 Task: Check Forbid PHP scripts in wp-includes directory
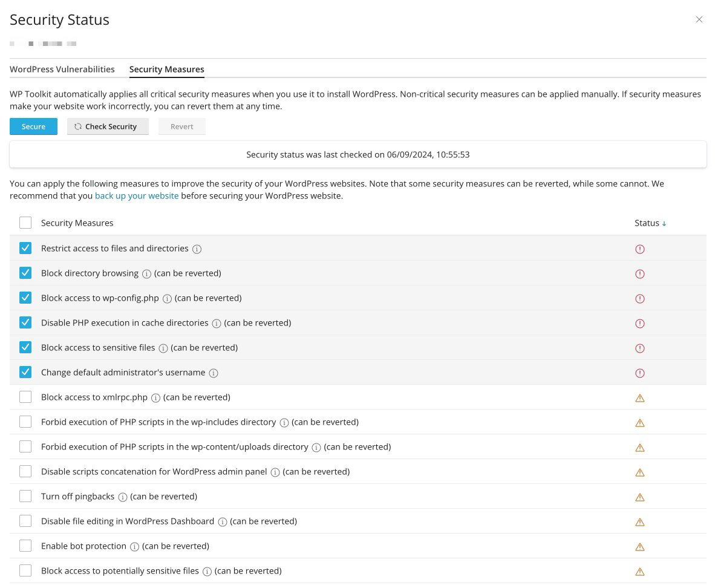pos(25,422)
